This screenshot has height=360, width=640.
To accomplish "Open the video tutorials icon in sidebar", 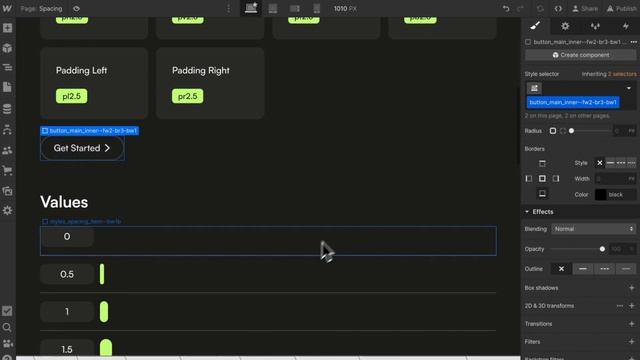I will pyautogui.click(x=7, y=343).
